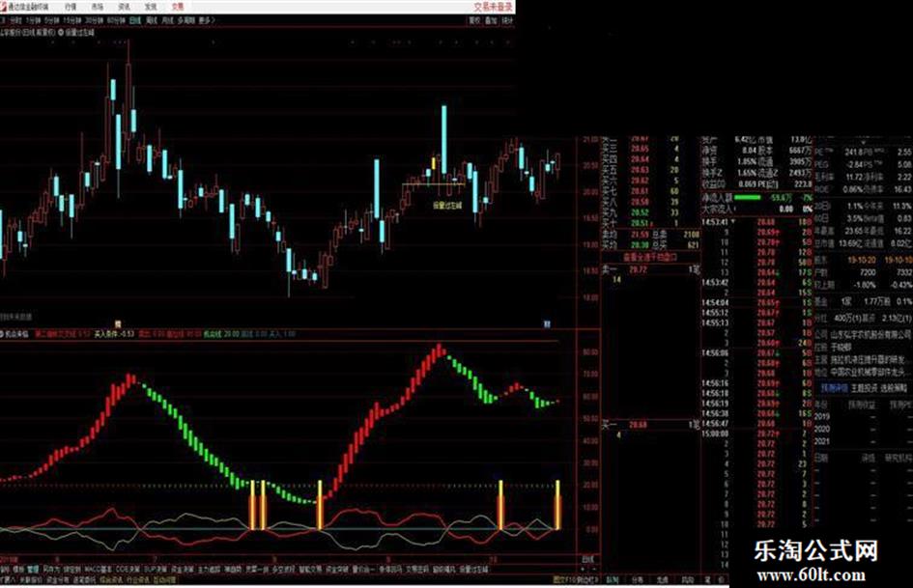Click the small yellow marker below price chart
This screenshot has width=913, height=588.
pyautogui.click(x=118, y=323)
